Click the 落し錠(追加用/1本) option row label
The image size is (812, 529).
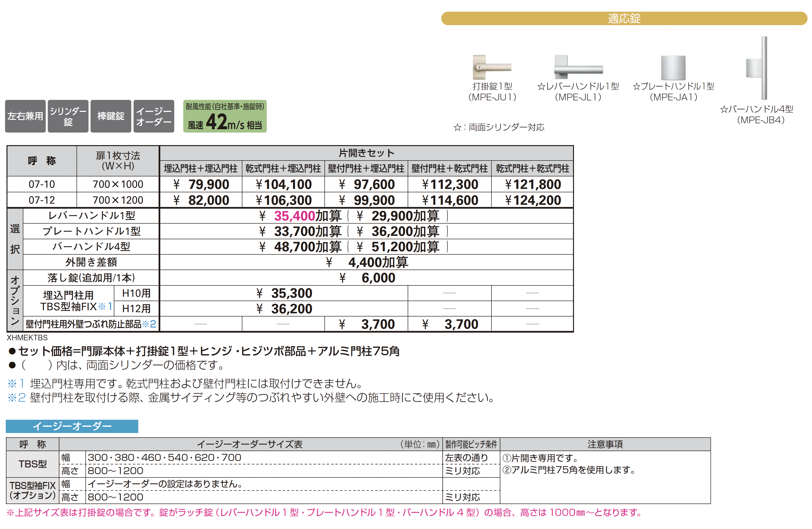click(91, 278)
